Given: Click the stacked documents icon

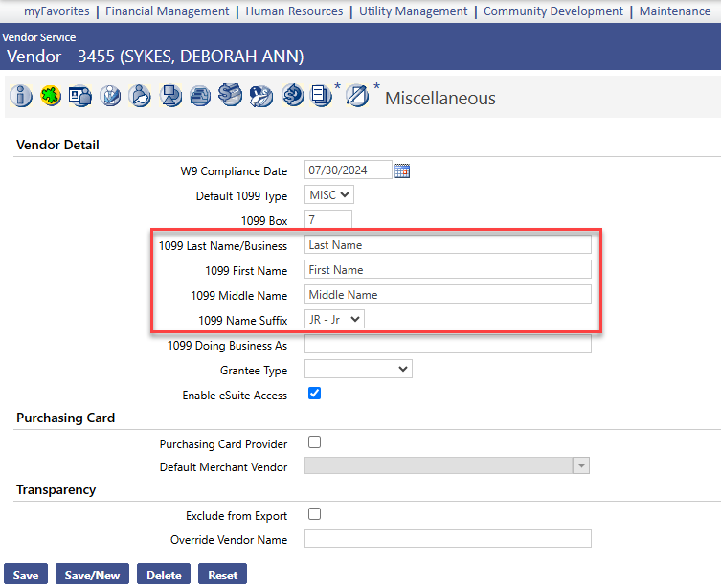Looking at the screenshot, I should (321, 96).
